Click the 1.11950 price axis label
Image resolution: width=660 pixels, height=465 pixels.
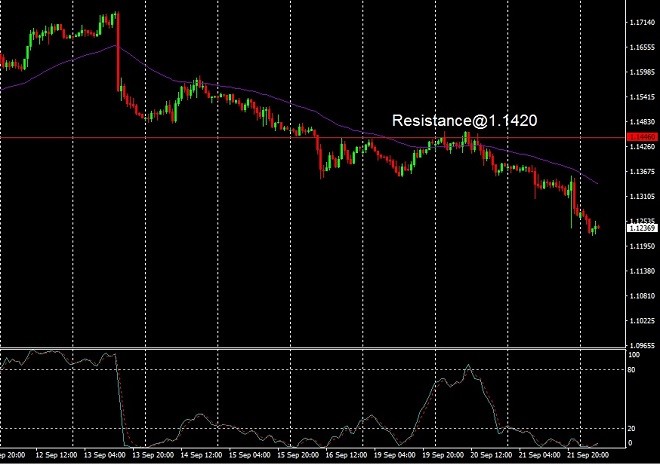pos(642,246)
